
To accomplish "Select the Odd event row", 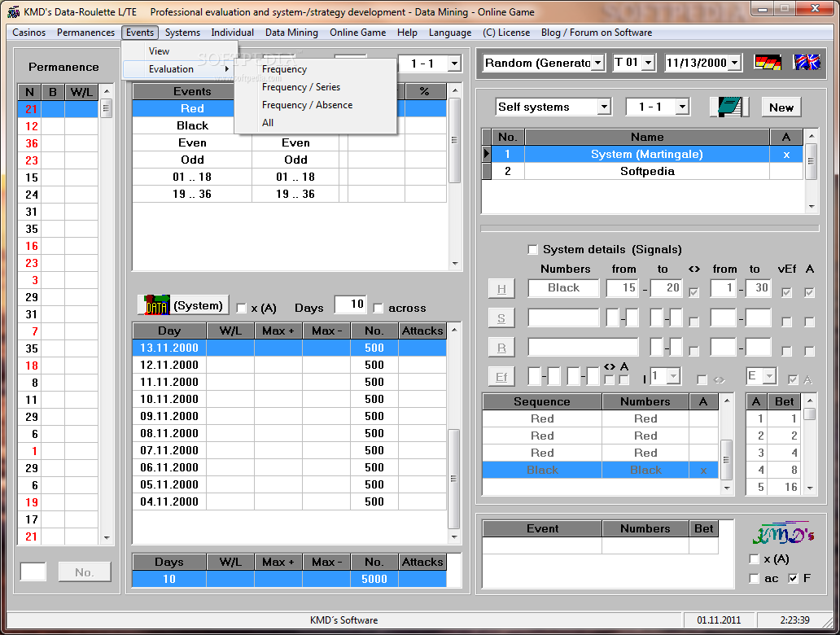I will click(289, 160).
